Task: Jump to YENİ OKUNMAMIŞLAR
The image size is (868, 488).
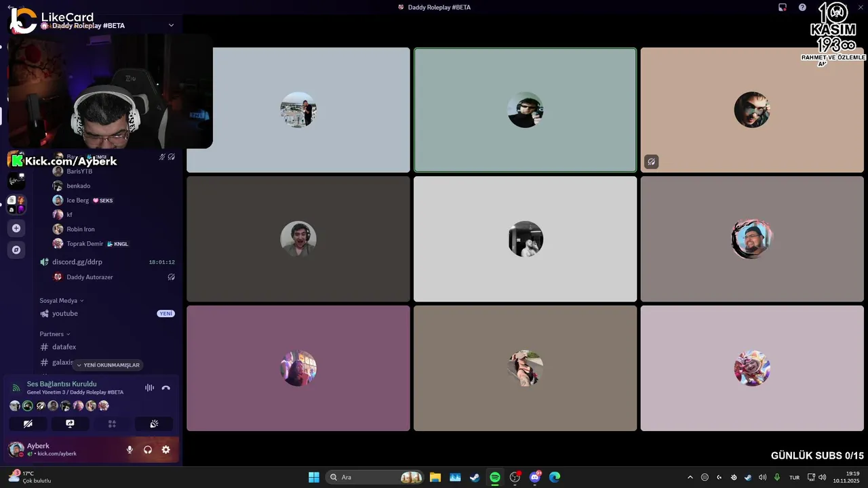Action: 108,365
